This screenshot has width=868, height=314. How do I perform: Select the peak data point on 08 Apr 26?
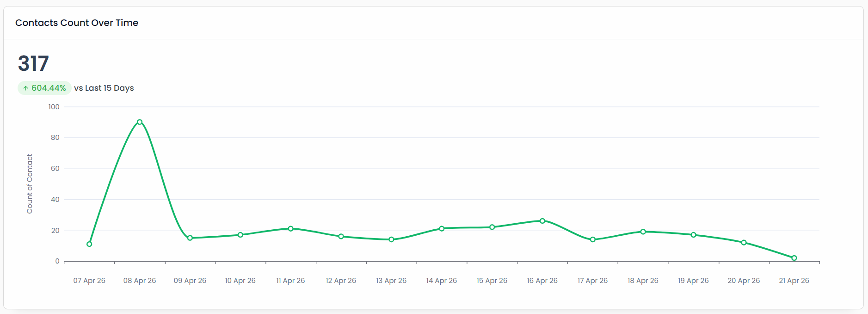coord(140,122)
